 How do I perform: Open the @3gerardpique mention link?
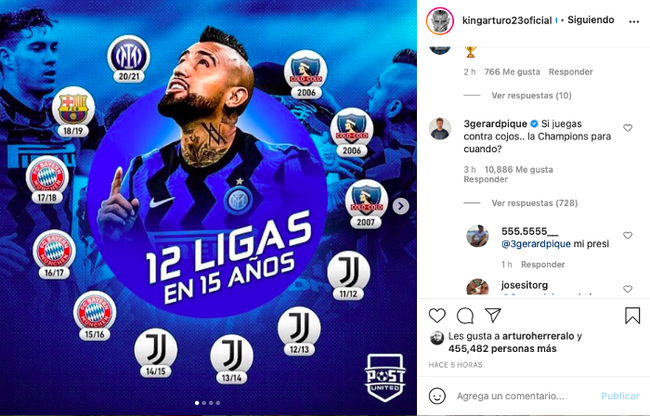pyautogui.click(x=536, y=244)
